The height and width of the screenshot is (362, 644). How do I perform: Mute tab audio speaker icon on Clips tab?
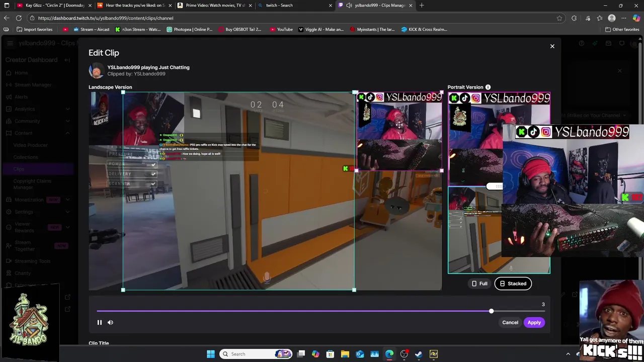(349, 6)
